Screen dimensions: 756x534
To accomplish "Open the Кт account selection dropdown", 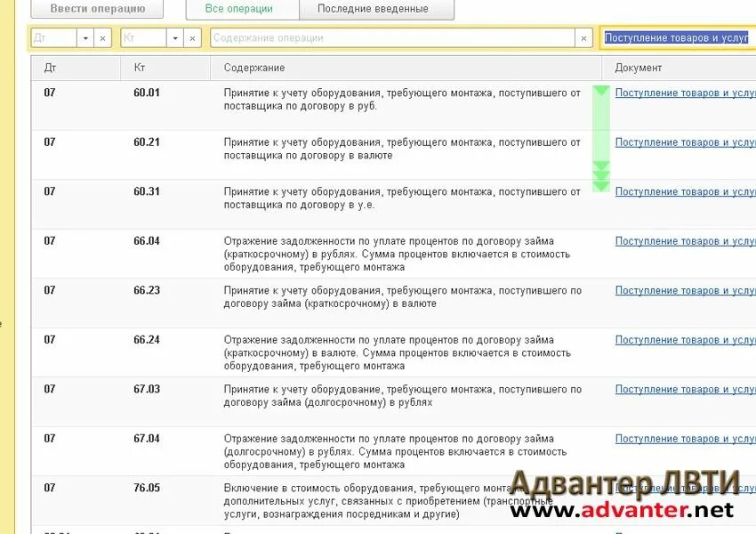I will point(174,37).
